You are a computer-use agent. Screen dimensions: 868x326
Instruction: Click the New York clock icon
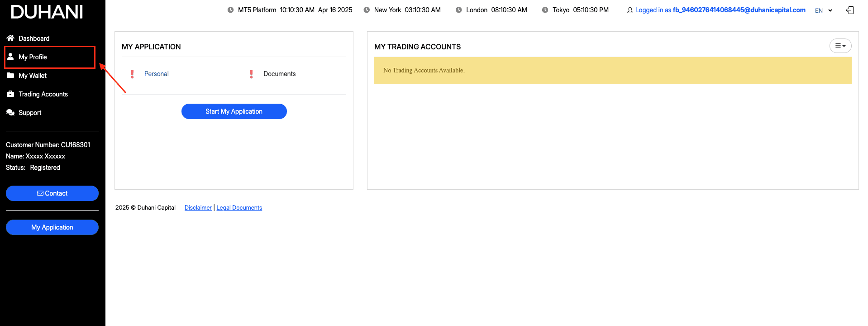click(367, 10)
